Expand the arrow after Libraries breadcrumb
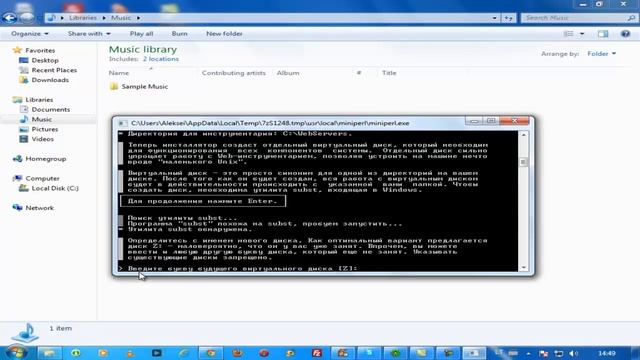The height and width of the screenshot is (360, 640). [x=104, y=18]
